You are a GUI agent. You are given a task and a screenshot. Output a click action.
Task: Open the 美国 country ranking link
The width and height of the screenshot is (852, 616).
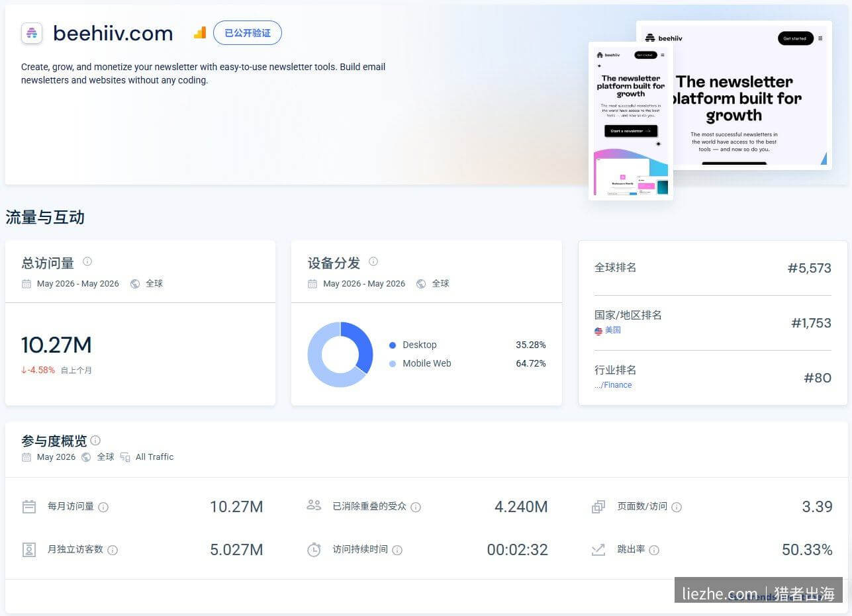tap(613, 330)
